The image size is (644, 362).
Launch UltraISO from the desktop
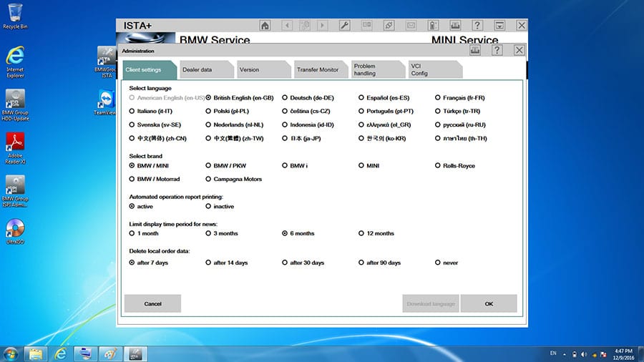[x=15, y=232]
